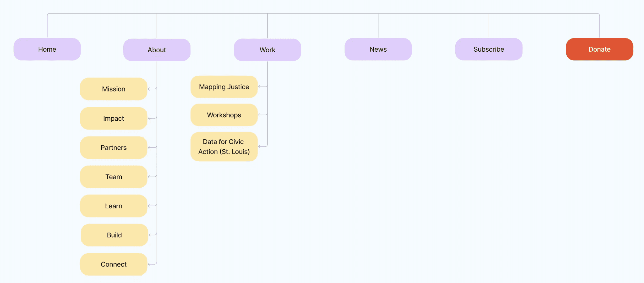The width and height of the screenshot is (644, 283).
Task: Click the Build sub-page box
Action: coord(114,235)
